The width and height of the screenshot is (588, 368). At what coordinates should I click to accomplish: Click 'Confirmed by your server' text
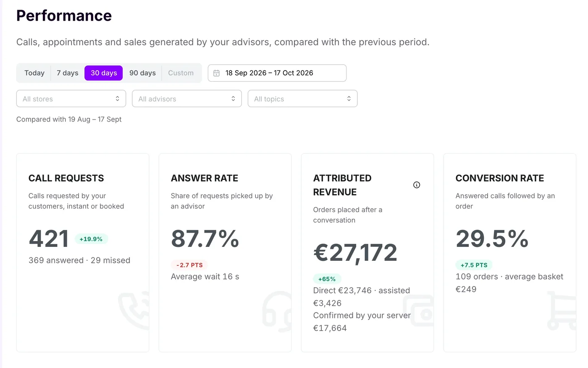[362, 315]
